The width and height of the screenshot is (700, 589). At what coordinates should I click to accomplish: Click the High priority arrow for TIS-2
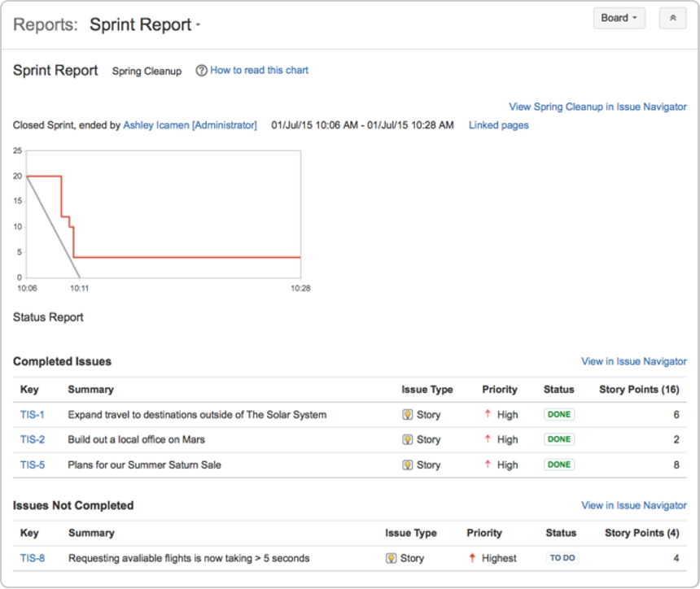488,439
